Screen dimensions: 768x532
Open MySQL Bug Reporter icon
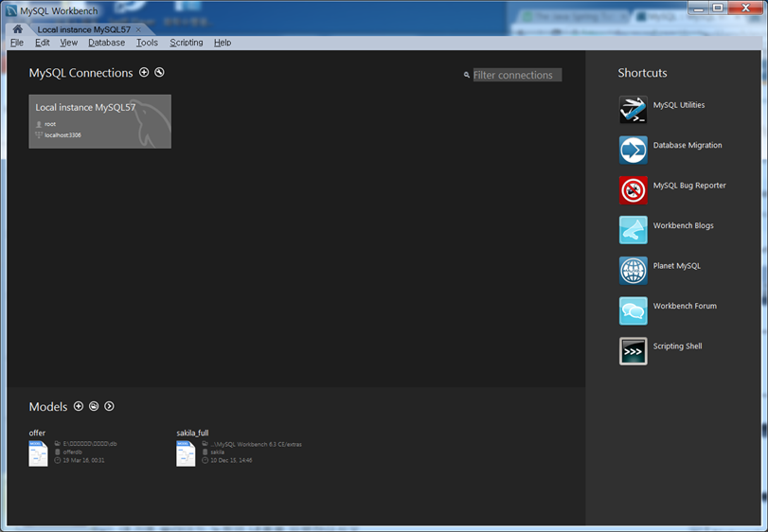[633, 190]
